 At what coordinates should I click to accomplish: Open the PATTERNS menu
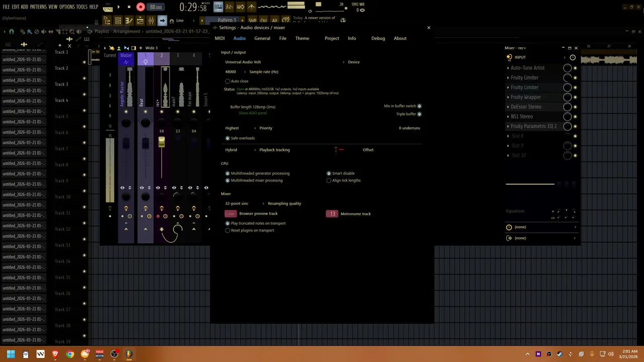[38, 7]
